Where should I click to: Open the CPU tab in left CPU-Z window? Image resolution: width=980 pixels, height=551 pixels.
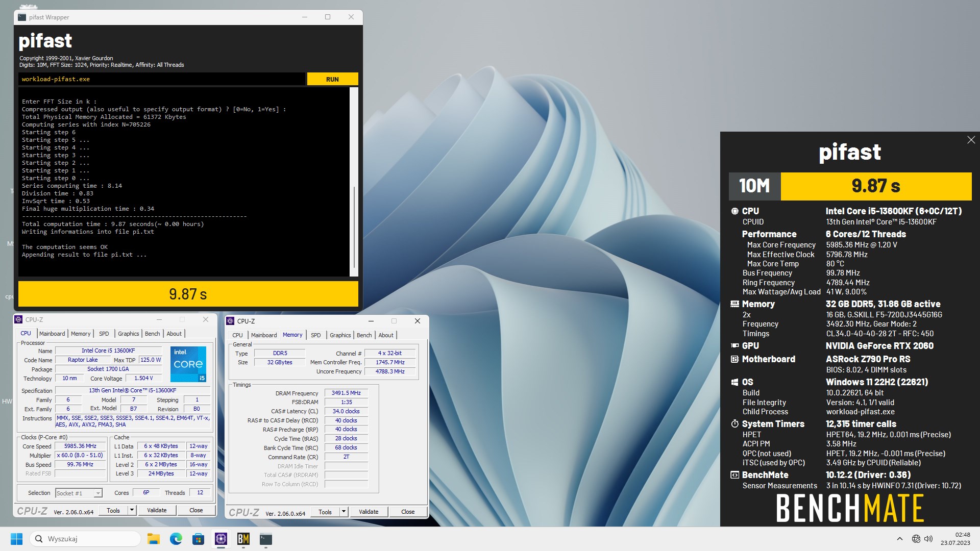click(26, 333)
